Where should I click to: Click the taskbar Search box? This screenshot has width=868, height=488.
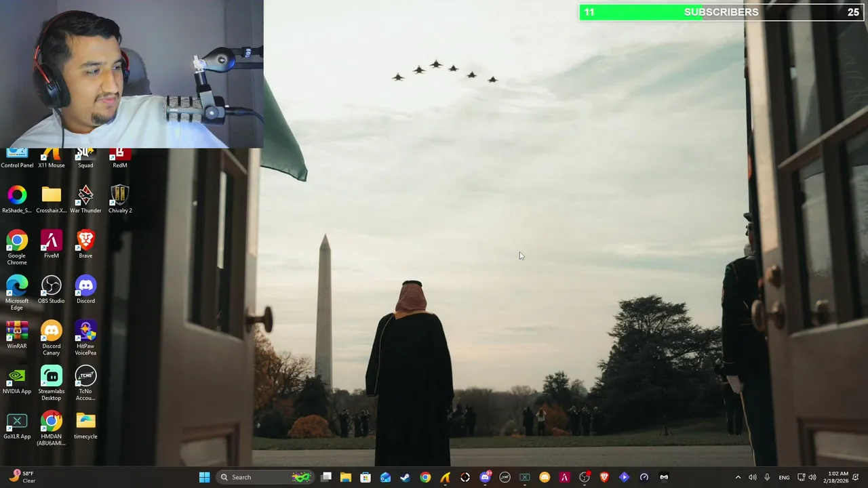point(266,477)
